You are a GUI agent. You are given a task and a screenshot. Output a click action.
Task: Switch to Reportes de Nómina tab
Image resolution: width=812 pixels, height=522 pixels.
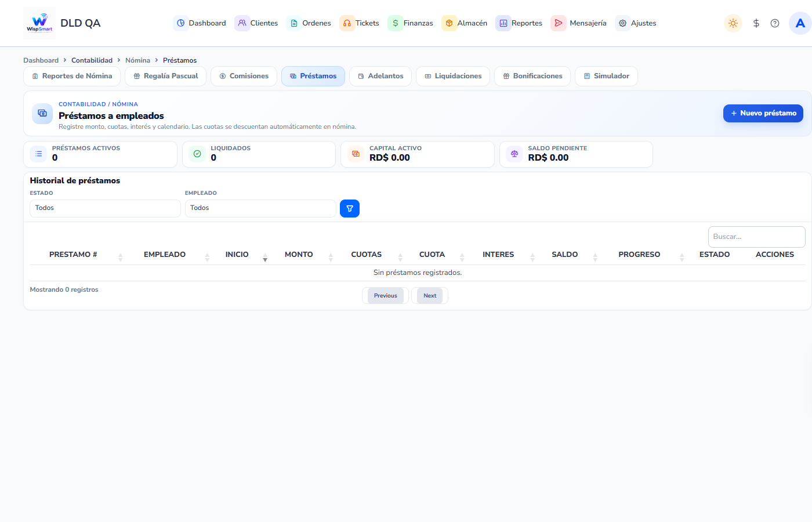[72, 76]
